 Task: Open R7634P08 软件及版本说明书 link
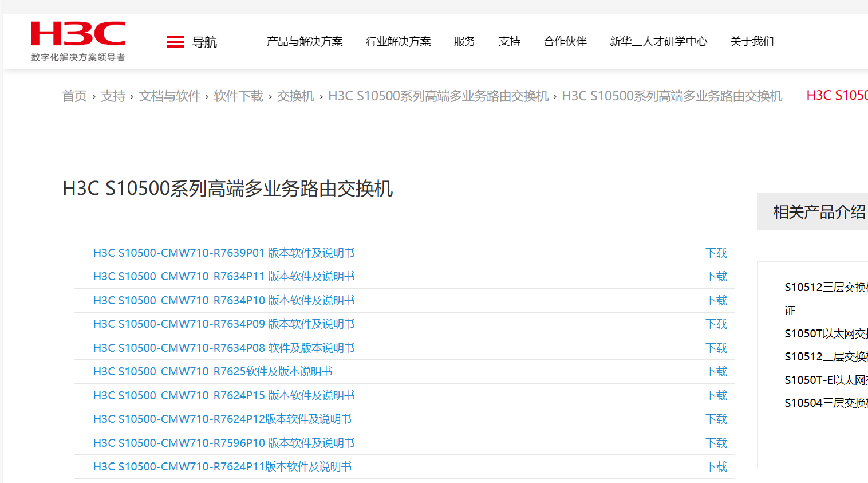tap(224, 348)
